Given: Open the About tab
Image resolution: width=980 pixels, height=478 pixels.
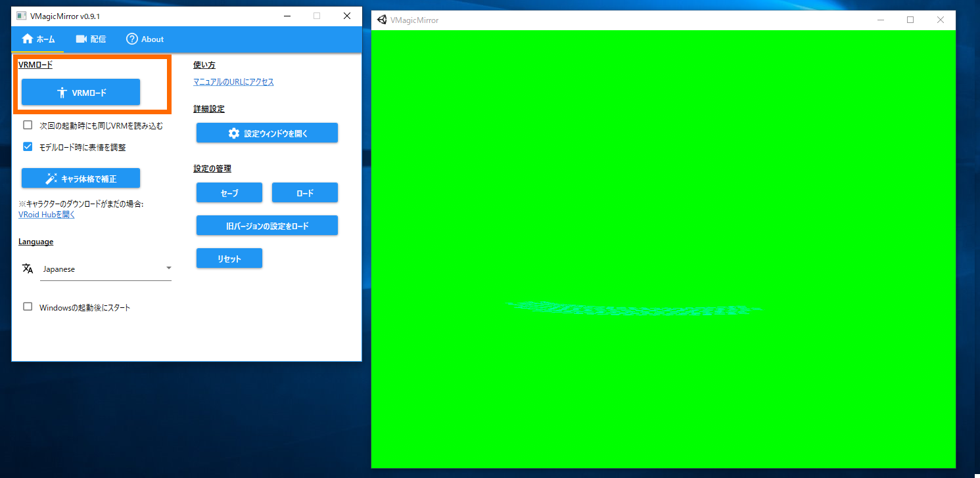Looking at the screenshot, I should coord(145,39).
